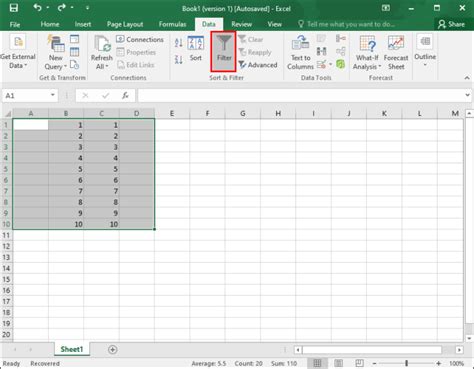
Task: Open the Name Box dropdown arrow
Action: (53, 95)
